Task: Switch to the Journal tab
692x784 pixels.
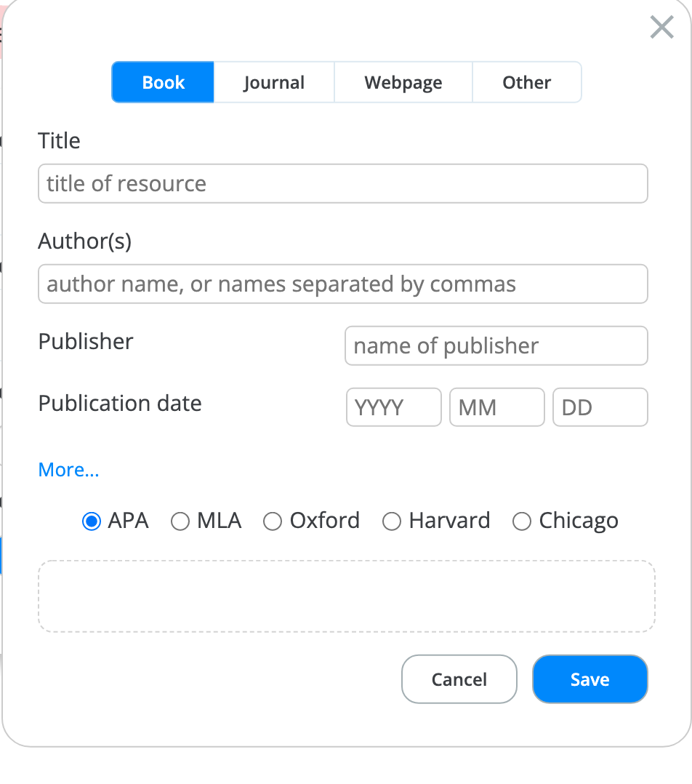Action: [x=274, y=82]
